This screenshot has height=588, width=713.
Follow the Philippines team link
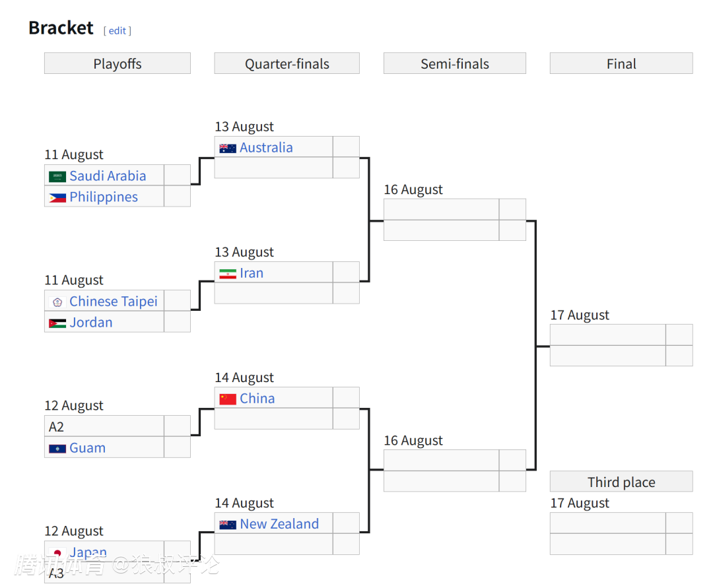104,197
